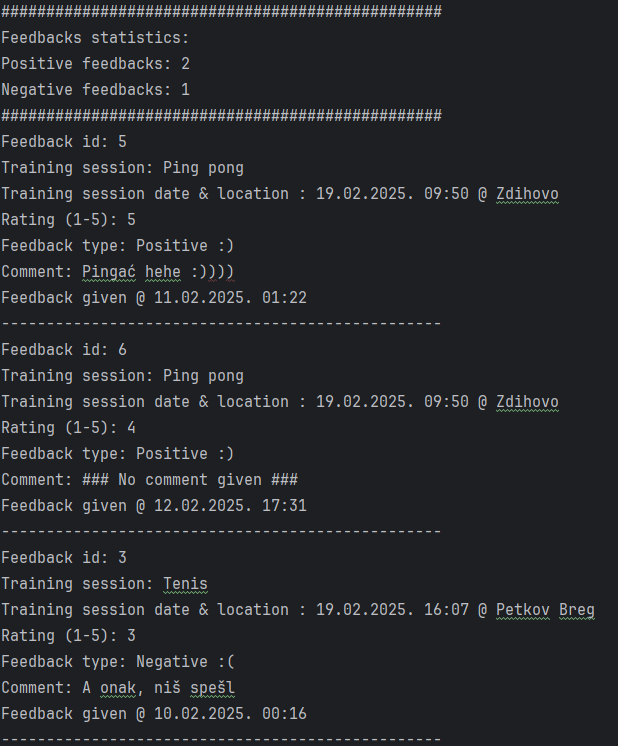Place cursor on timestamp '11.02.2025. 01:22'
The image size is (618, 746).
230,298
